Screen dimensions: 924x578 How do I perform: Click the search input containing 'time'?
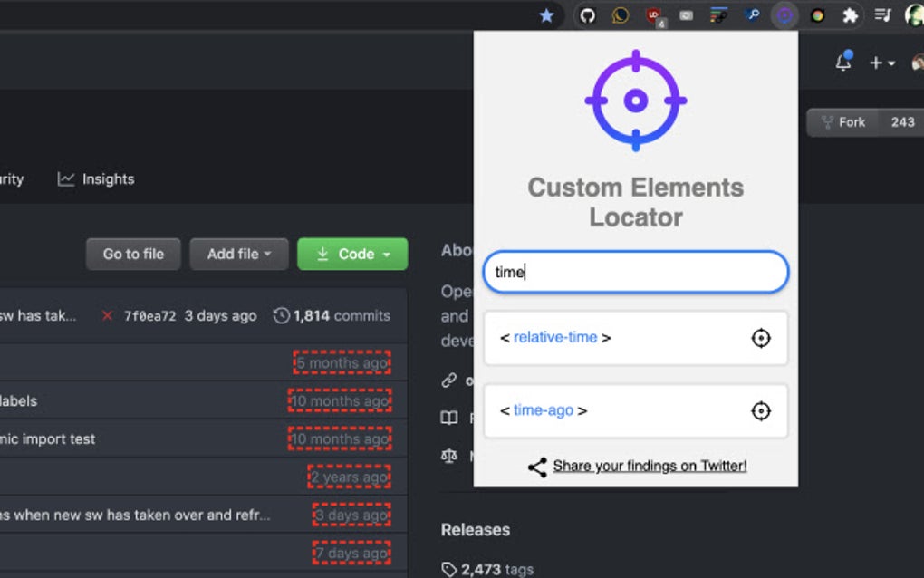[634, 272]
